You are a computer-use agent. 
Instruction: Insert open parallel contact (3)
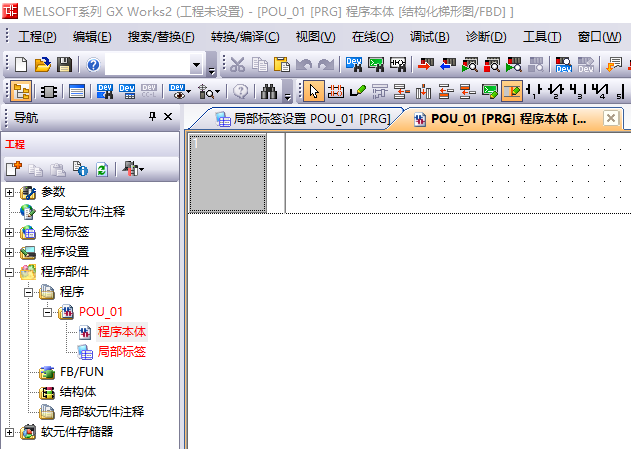578,92
